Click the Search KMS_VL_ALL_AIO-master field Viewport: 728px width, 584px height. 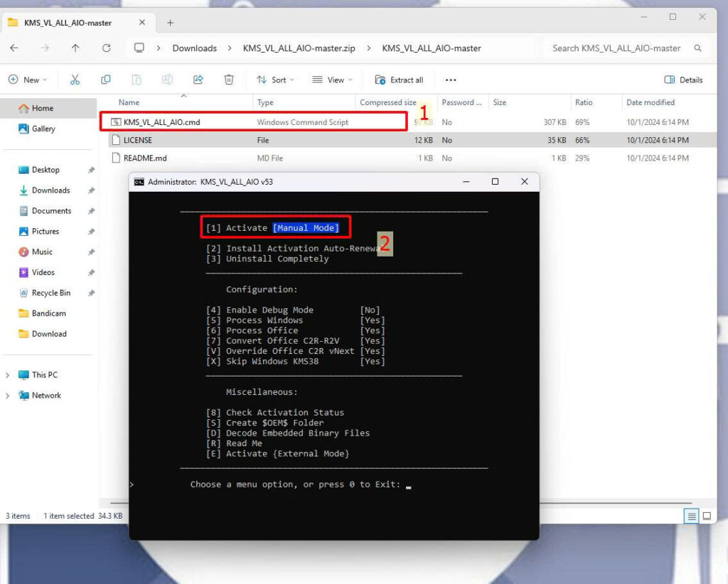point(616,48)
